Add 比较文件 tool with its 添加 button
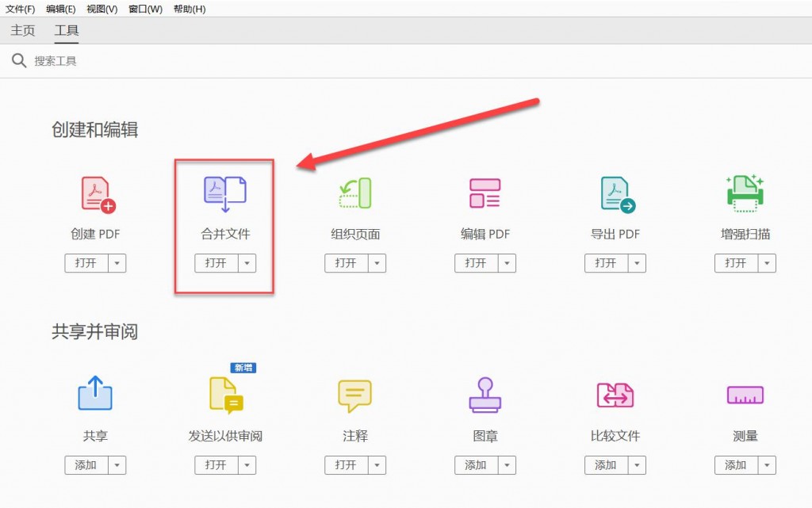 (607, 465)
